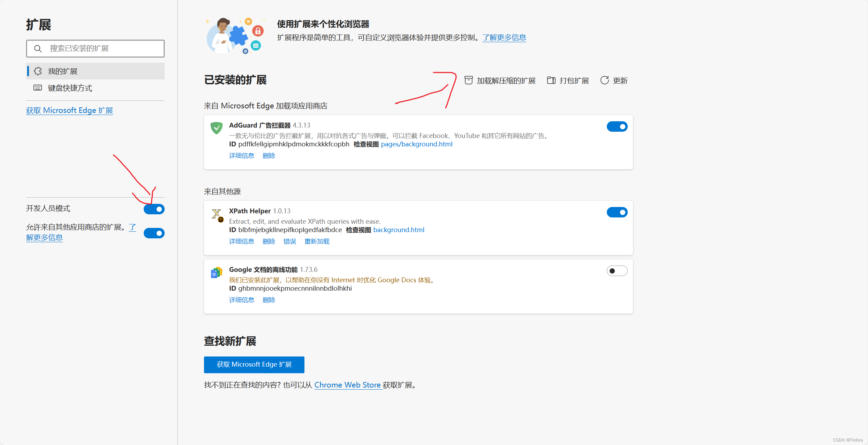Click the AdGuard green shield icon

[217, 128]
